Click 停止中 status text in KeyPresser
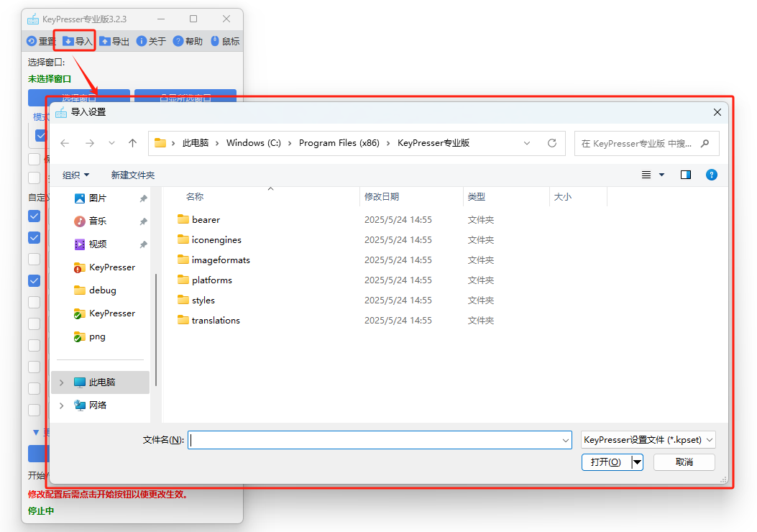The image size is (757, 532). 41,510
